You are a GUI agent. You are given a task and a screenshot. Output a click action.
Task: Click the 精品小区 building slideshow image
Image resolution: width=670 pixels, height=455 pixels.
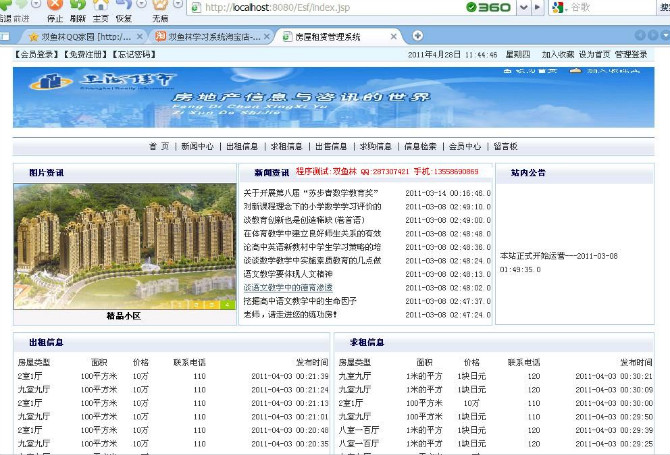point(124,246)
